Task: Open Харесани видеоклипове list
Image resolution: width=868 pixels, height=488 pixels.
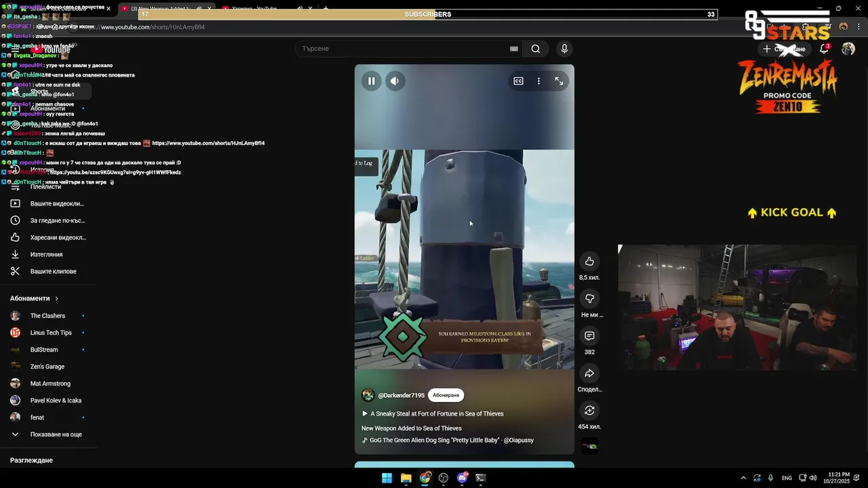Action: click(47, 237)
